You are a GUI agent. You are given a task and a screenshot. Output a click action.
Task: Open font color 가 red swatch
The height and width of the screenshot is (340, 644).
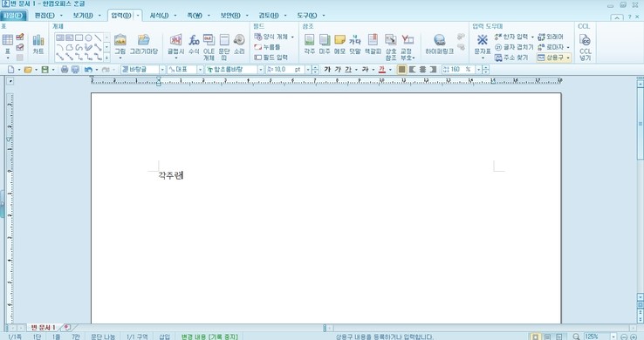(x=382, y=70)
